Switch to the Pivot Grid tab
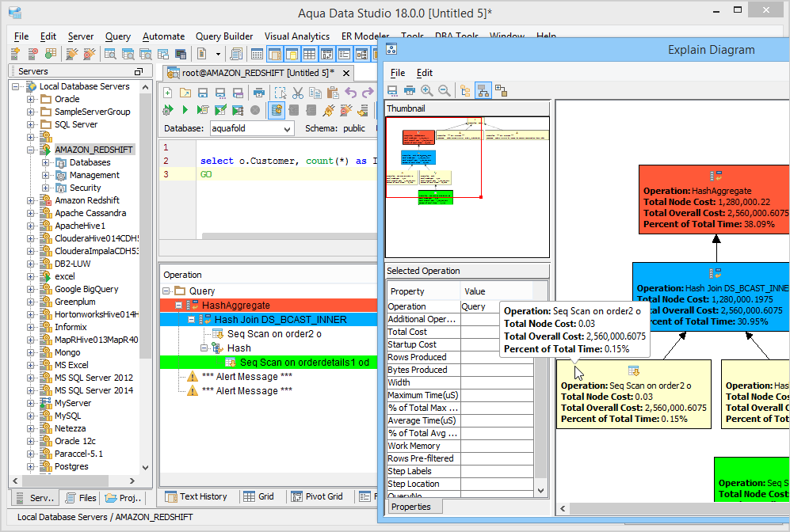Image resolution: width=790 pixels, height=532 pixels. point(318,496)
